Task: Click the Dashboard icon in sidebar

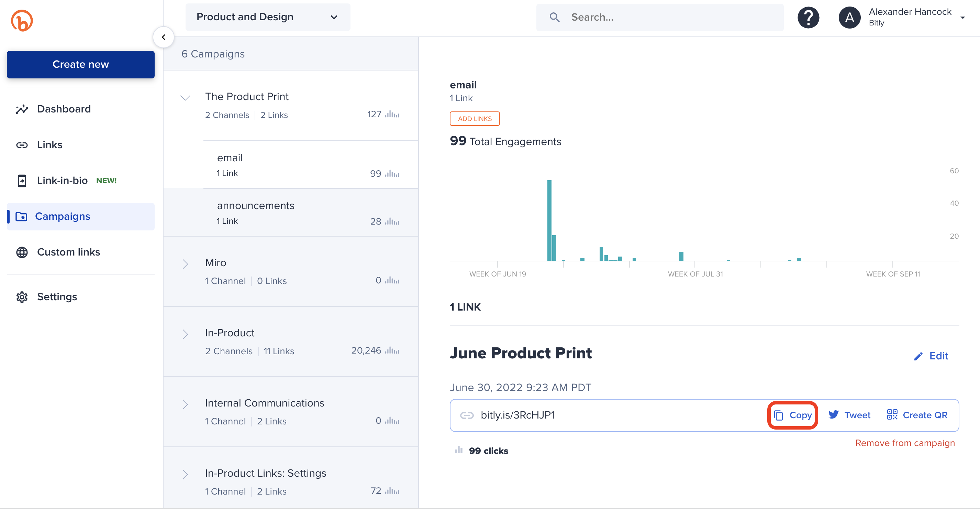Action: tap(22, 108)
